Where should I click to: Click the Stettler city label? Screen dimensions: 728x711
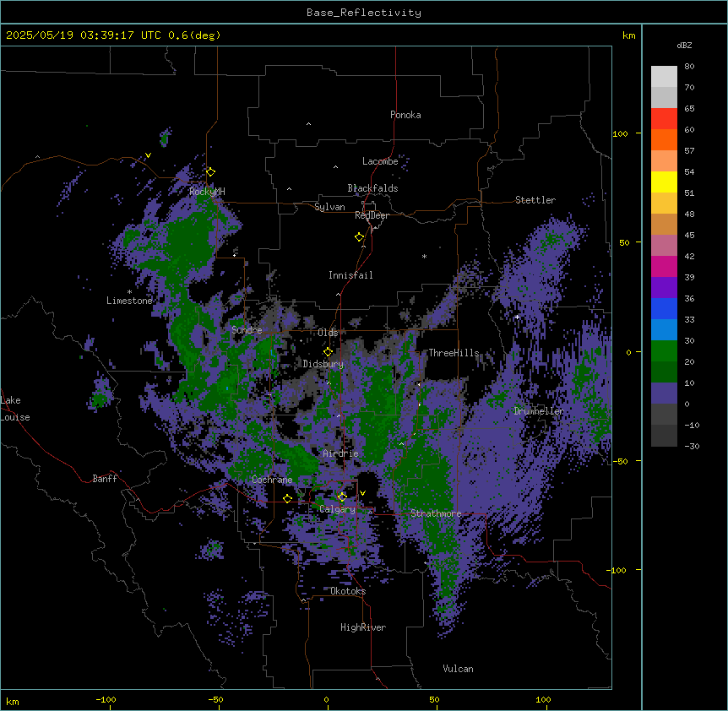[x=535, y=200]
